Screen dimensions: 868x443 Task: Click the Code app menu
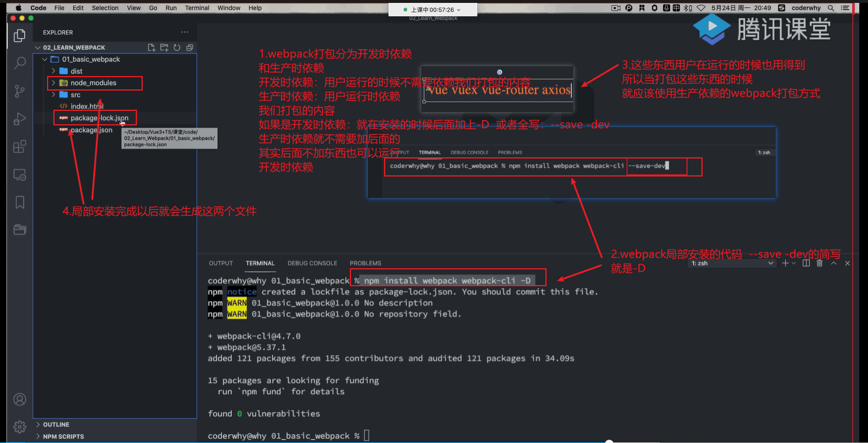point(38,8)
